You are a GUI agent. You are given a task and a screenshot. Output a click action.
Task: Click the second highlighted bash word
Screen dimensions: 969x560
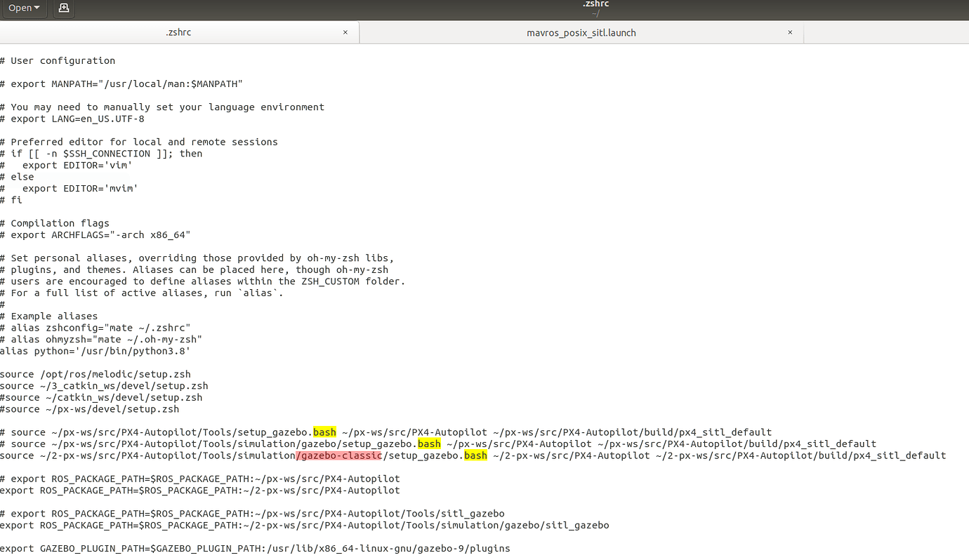tap(429, 444)
